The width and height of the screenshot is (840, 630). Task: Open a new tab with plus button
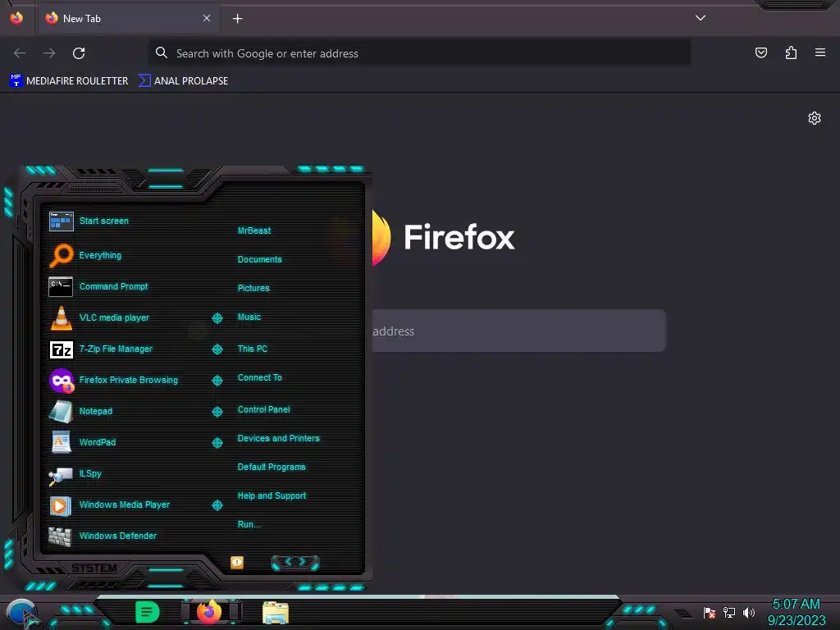pyautogui.click(x=237, y=19)
